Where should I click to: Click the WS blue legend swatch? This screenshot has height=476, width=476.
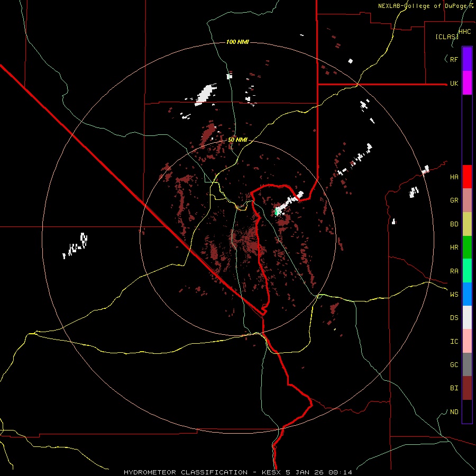point(467,294)
